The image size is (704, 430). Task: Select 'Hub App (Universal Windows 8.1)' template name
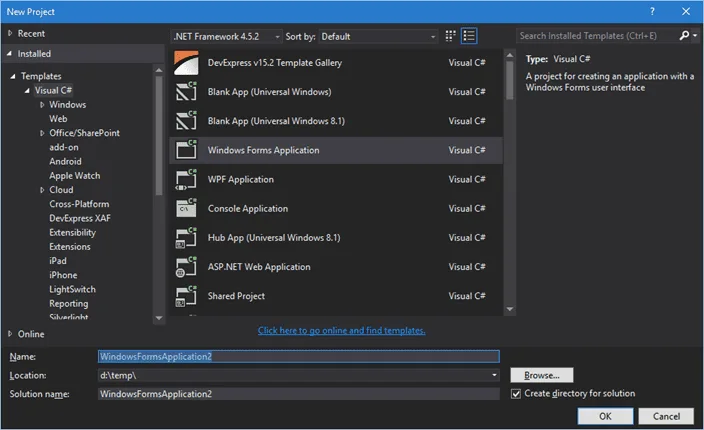point(274,237)
